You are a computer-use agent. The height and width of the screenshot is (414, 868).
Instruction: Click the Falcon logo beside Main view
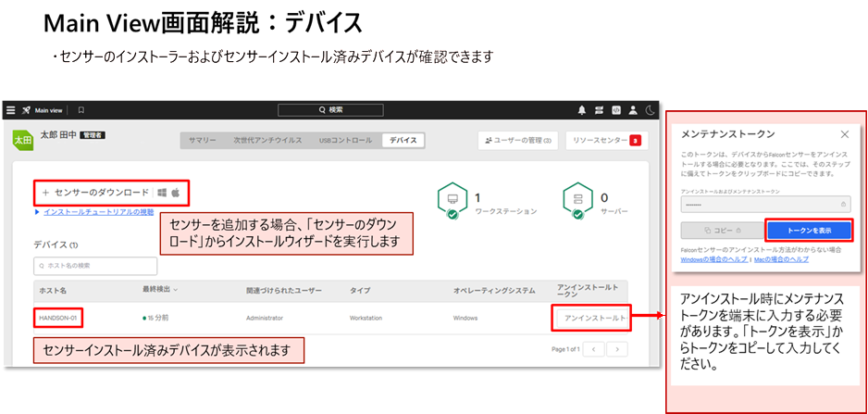tap(26, 109)
